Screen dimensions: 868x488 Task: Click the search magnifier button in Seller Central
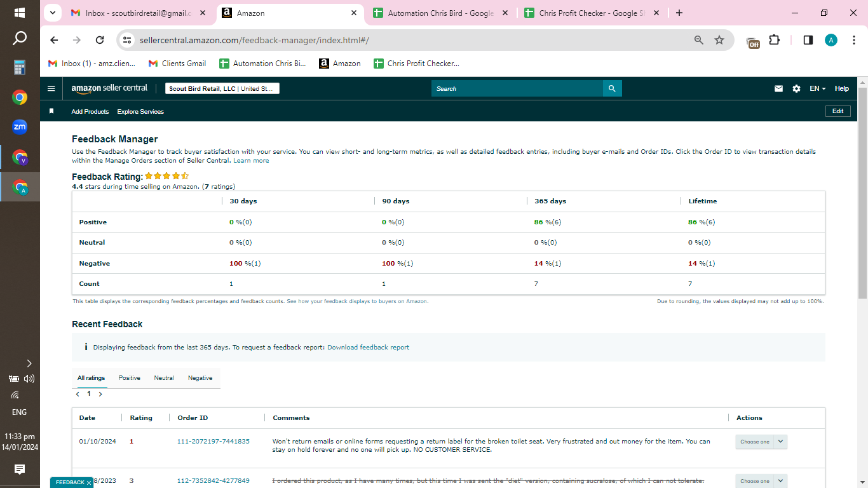612,89
